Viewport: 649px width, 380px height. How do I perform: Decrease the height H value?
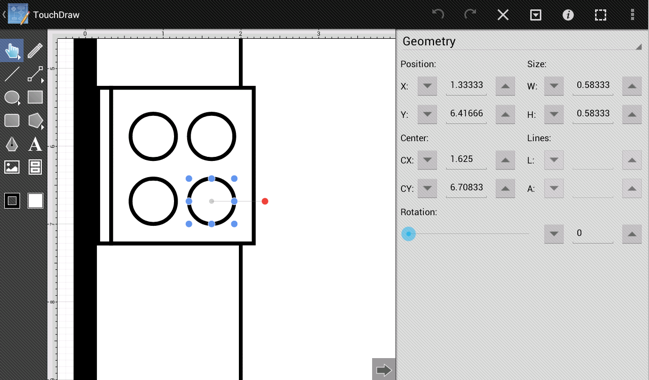(x=554, y=114)
